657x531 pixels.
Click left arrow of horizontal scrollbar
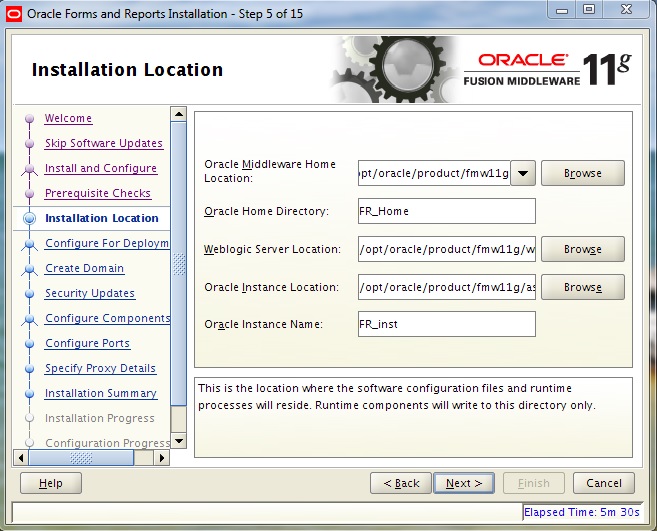pyautogui.click(x=21, y=458)
